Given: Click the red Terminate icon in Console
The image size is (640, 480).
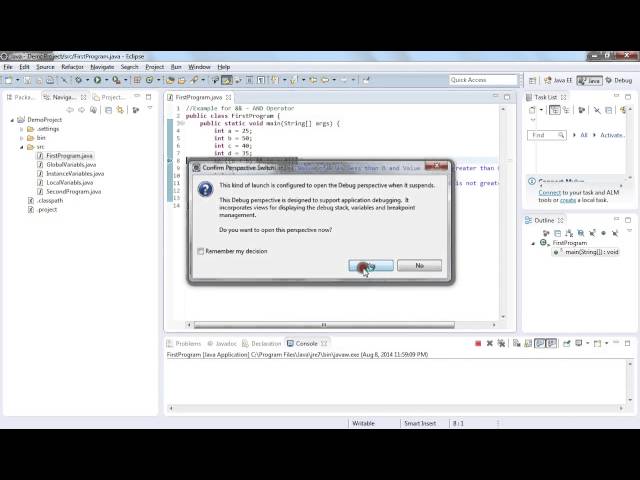Looking at the screenshot, I should [x=478, y=344].
